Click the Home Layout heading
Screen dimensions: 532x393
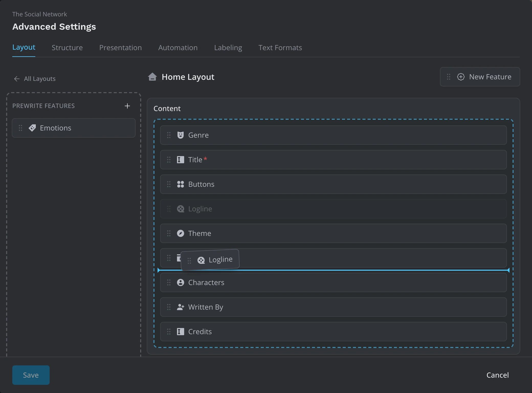pos(188,77)
